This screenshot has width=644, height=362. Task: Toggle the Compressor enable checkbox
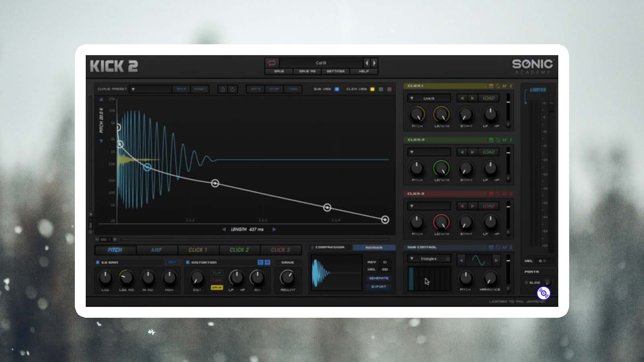coord(312,247)
